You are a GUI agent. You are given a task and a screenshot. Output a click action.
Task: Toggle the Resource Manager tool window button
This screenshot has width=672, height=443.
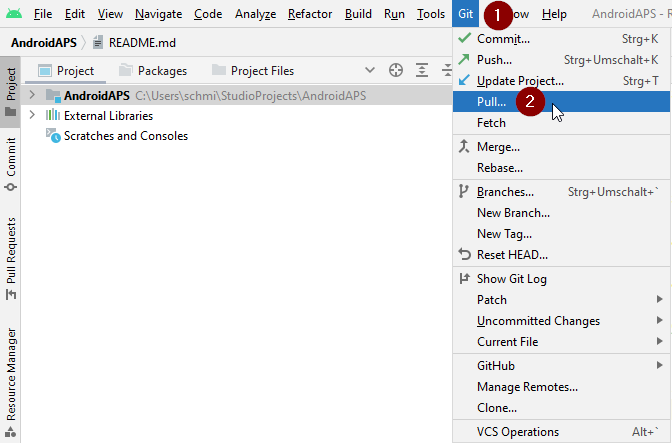tap(10, 383)
